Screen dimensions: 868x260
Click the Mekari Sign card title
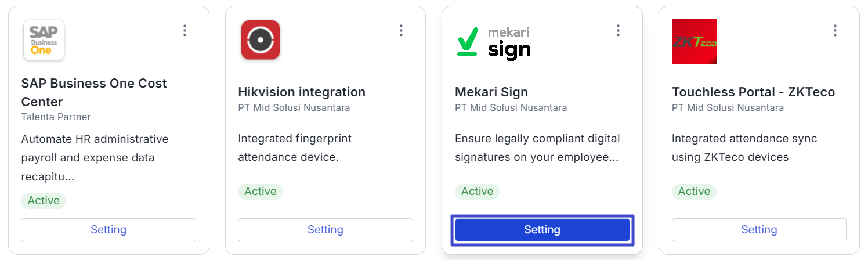tap(491, 92)
